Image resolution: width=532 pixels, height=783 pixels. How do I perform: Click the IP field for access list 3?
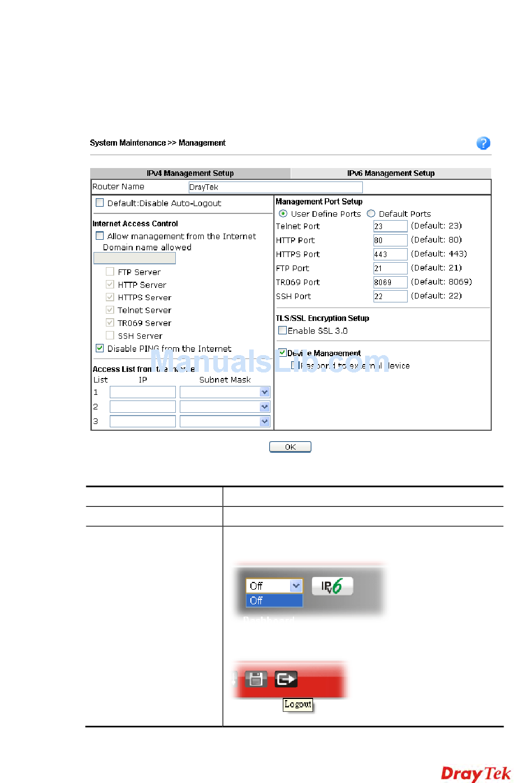click(143, 421)
